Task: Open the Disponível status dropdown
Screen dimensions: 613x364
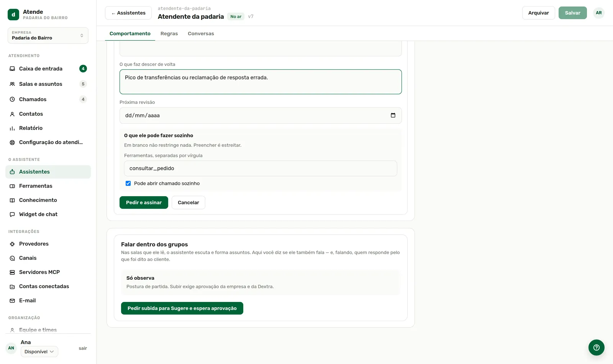Action: 39,352
